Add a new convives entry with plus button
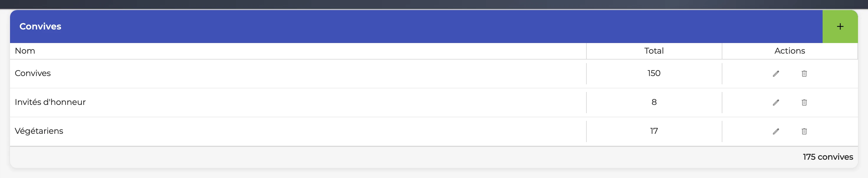This screenshot has width=868, height=178. point(840,26)
